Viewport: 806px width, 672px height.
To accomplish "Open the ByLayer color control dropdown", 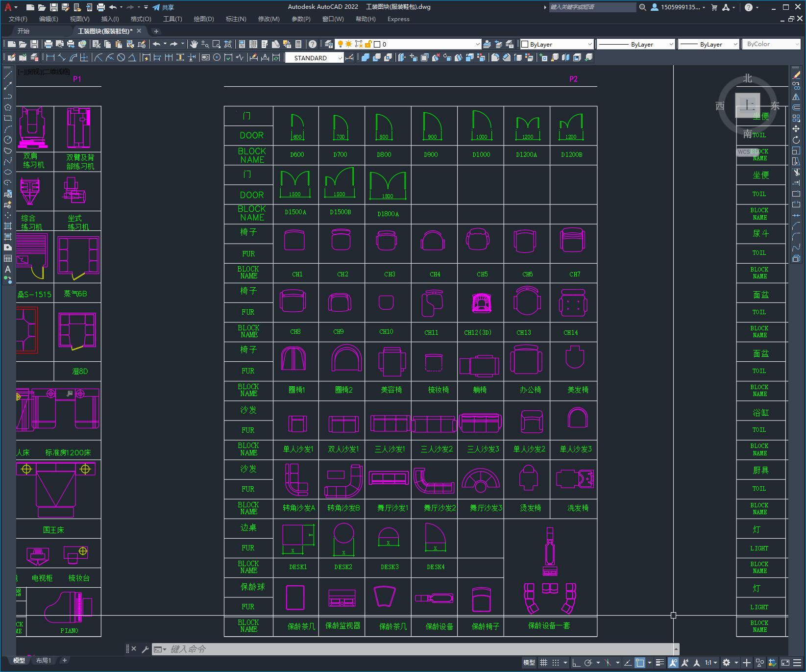I will [x=557, y=44].
